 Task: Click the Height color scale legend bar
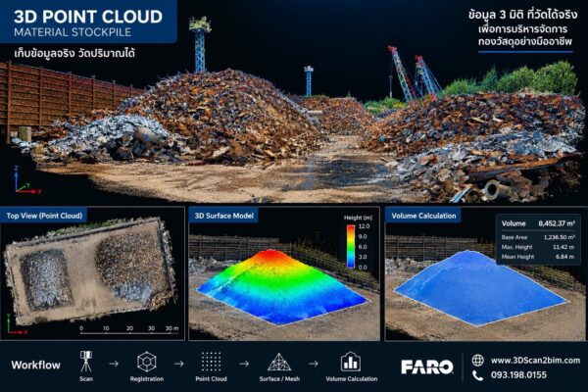click(x=351, y=246)
